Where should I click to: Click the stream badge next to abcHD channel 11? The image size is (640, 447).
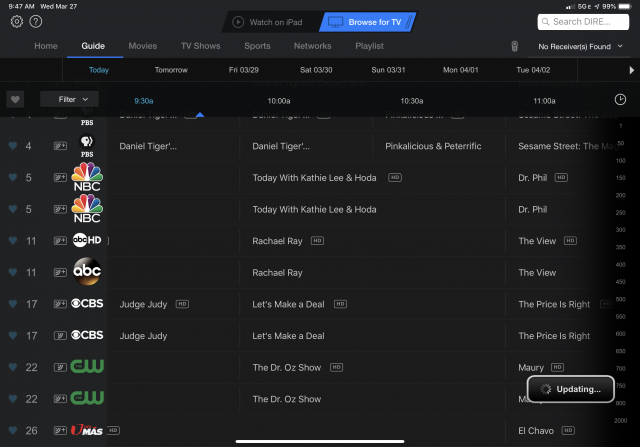click(60, 240)
